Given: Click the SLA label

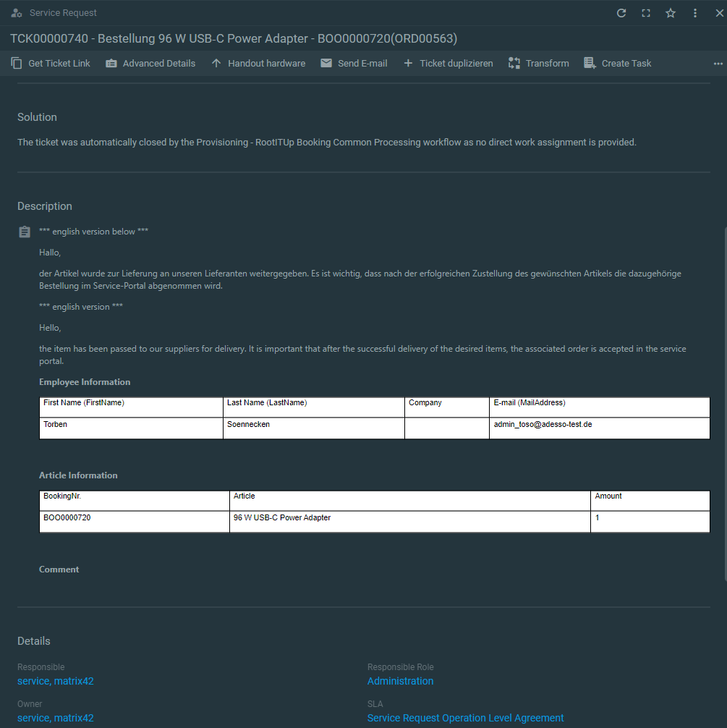Looking at the screenshot, I should pos(375,704).
